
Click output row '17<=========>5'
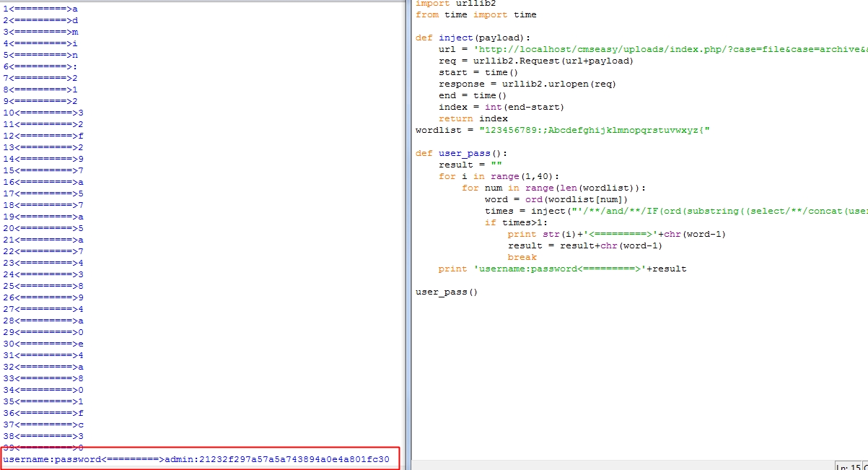(43, 193)
